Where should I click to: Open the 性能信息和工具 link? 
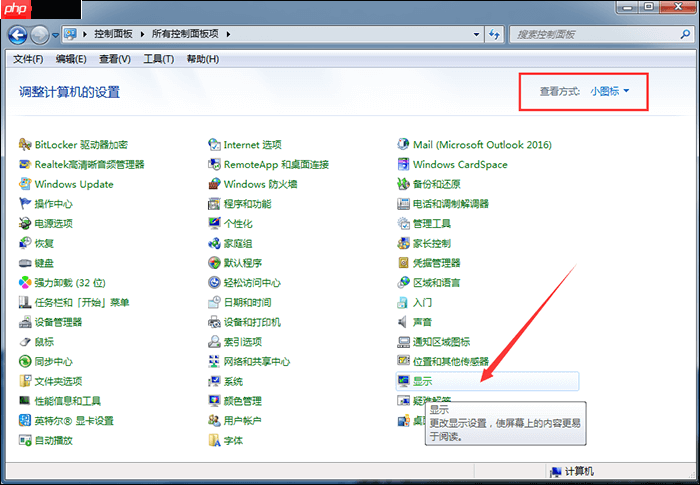(68, 401)
